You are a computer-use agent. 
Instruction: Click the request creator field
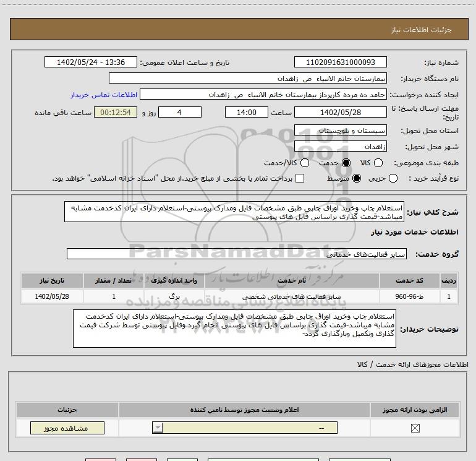263,94
